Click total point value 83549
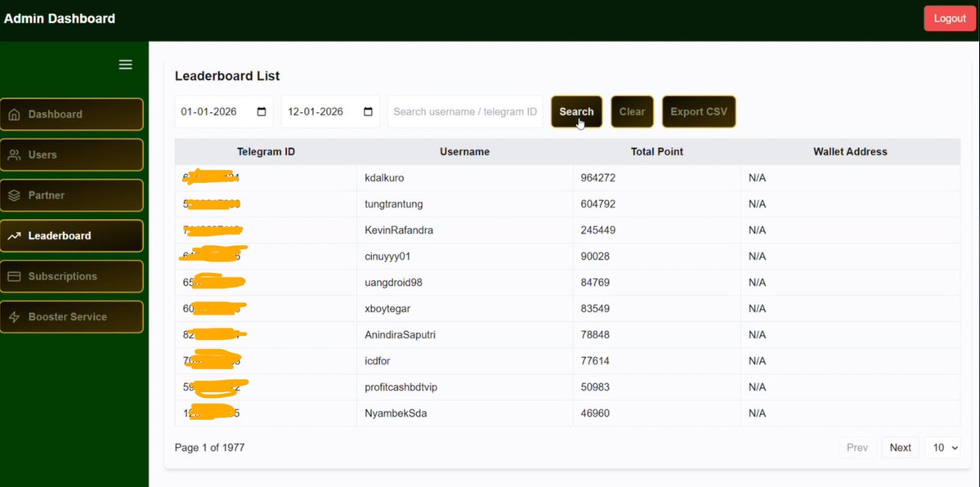 click(x=595, y=309)
